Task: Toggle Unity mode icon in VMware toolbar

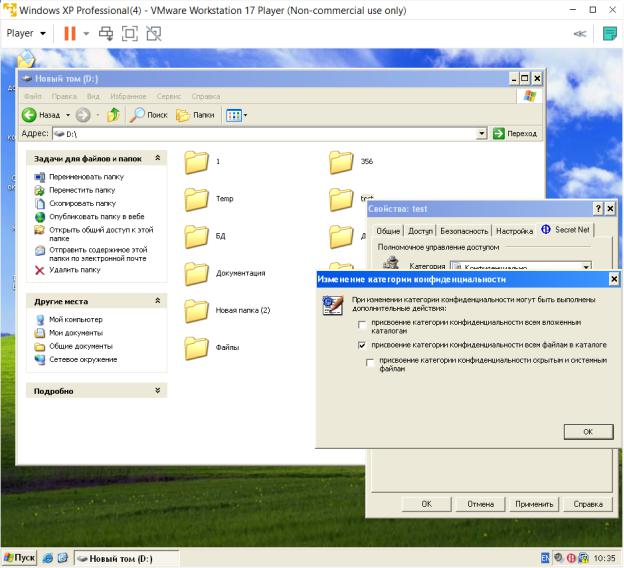Action: click(154, 33)
